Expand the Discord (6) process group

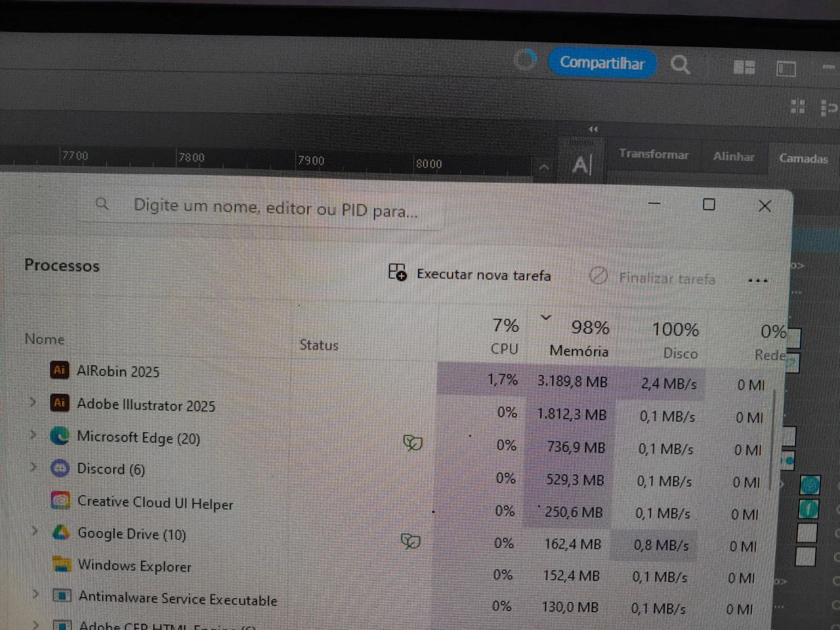click(34, 467)
